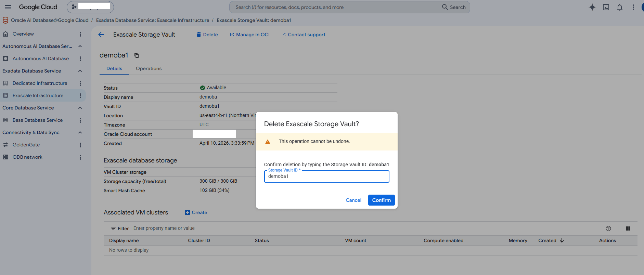Open column display options icon

coord(628,228)
